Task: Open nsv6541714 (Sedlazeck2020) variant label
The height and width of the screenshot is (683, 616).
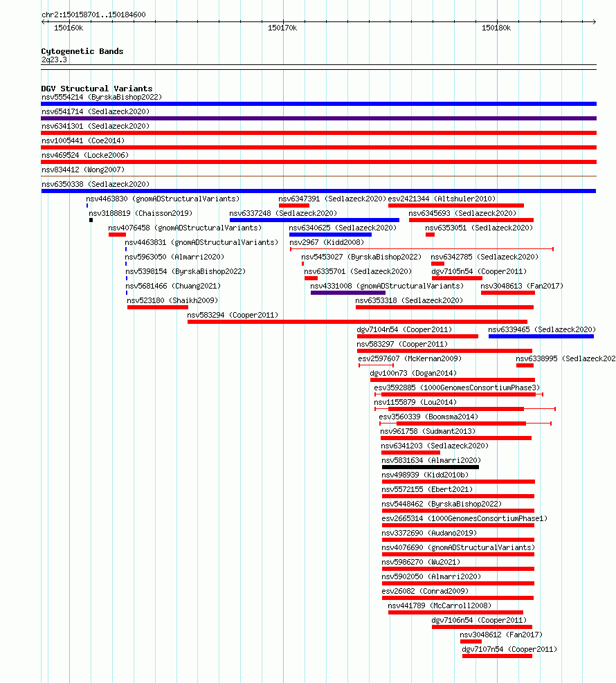Action: point(96,111)
